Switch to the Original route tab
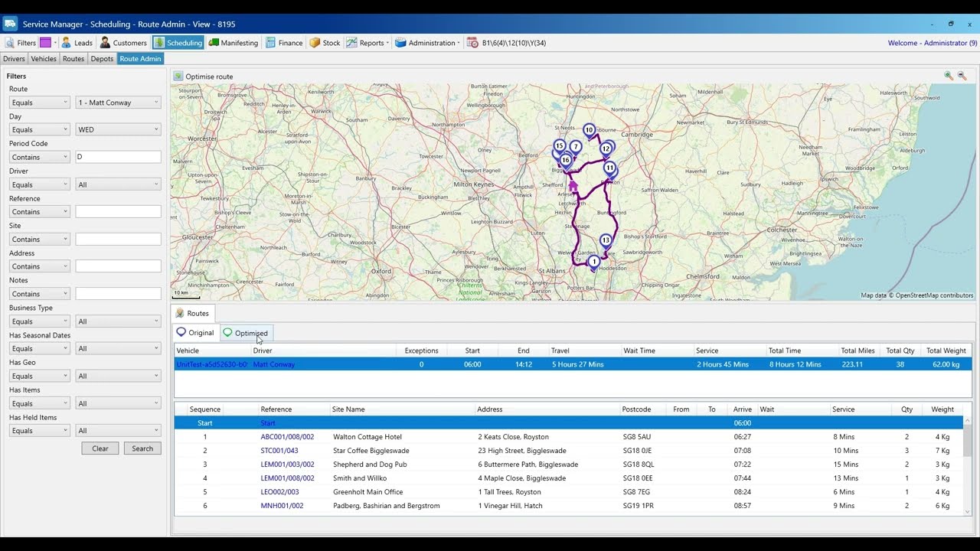Image resolution: width=980 pixels, height=551 pixels. [x=196, y=333]
